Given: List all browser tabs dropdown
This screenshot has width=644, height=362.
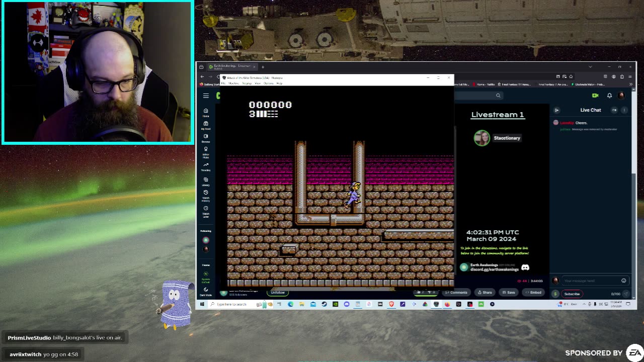Looking at the screenshot, I should tap(590, 66).
